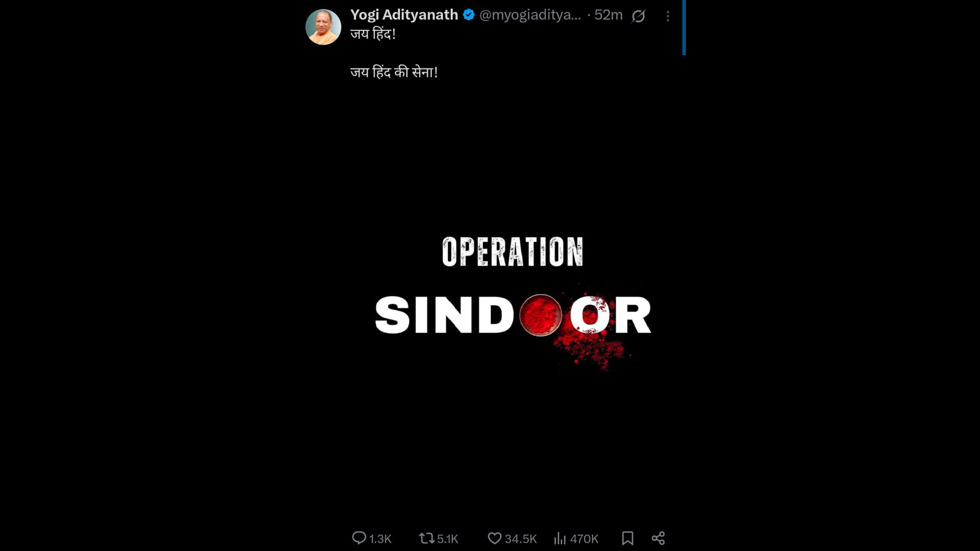Open the three-dot more options menu
This screenshot has height=551, width=980.
pos(668,16)
